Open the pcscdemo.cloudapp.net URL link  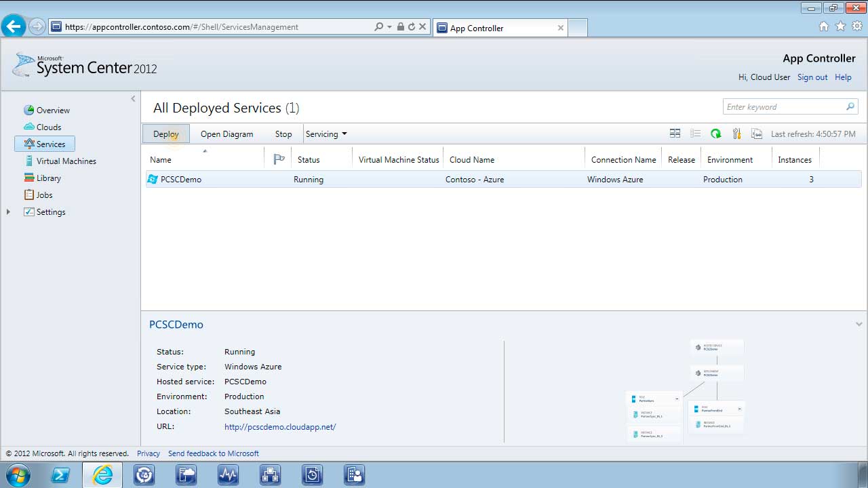pyautogui.click(x=280, y=426)
